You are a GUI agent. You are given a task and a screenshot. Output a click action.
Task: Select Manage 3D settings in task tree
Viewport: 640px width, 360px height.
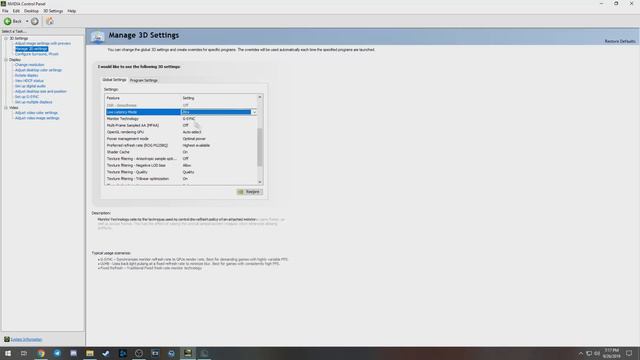[x=31, y=49]
